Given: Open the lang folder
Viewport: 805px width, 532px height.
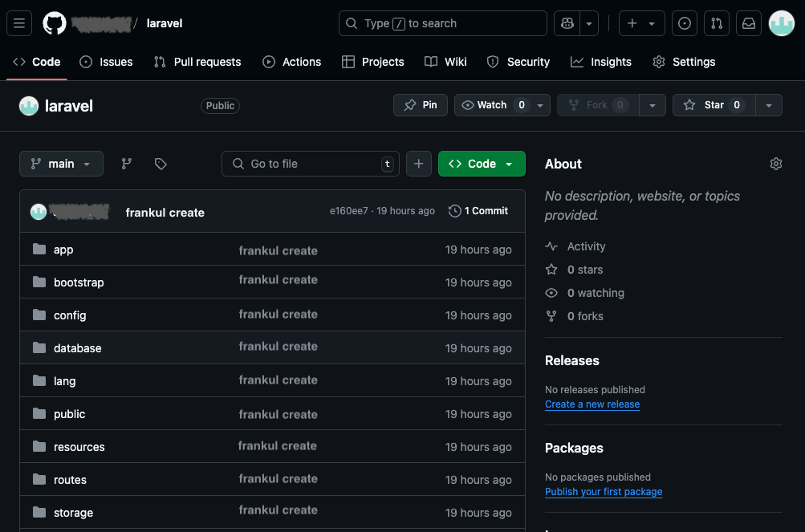Looking at the screenshot, I should click(x=65, y=381).
